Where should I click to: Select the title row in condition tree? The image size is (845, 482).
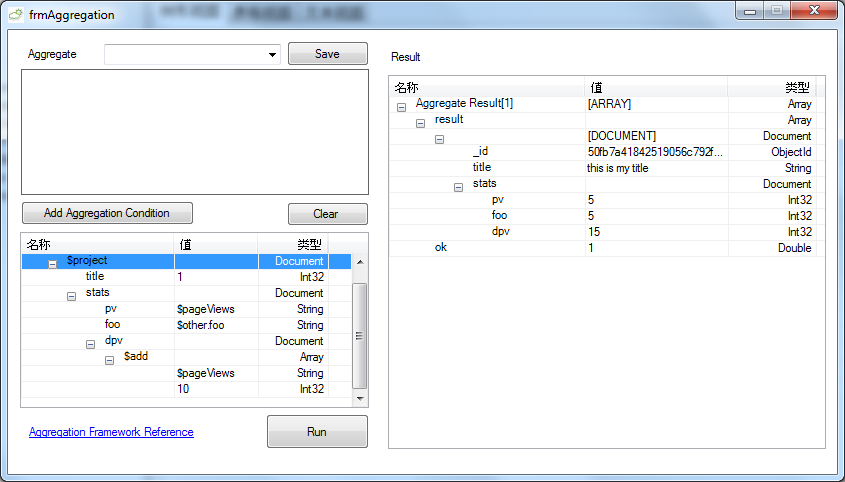(186, 277)
